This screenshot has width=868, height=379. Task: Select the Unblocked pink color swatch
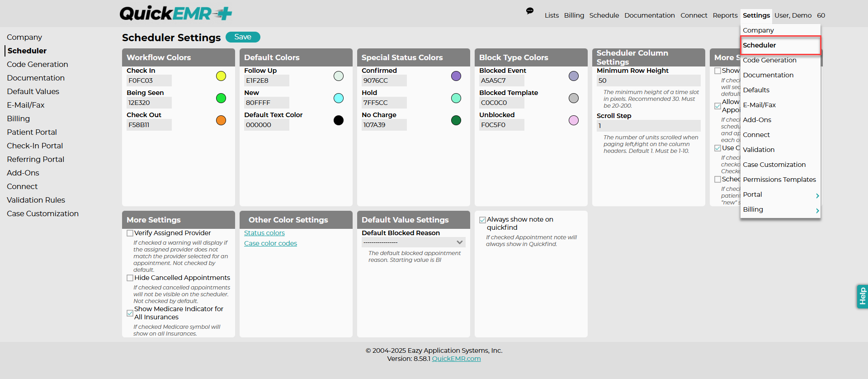tap(574, 120)
